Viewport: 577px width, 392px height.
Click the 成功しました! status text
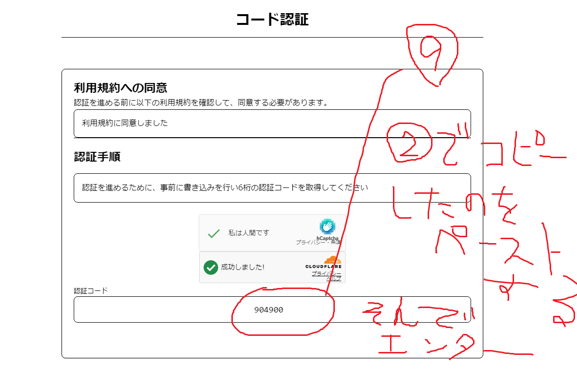[x=243, y=267]
